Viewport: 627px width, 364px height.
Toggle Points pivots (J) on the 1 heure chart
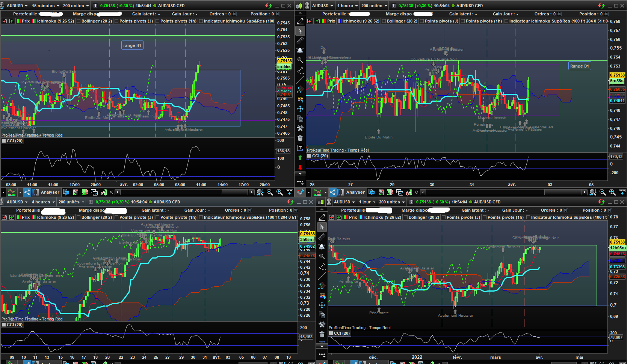pos(422,21)
